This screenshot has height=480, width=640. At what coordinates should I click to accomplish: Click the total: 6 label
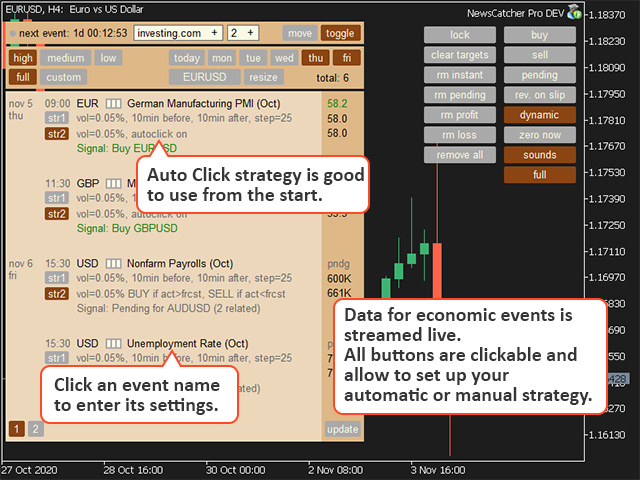click(x=333, y=78)
